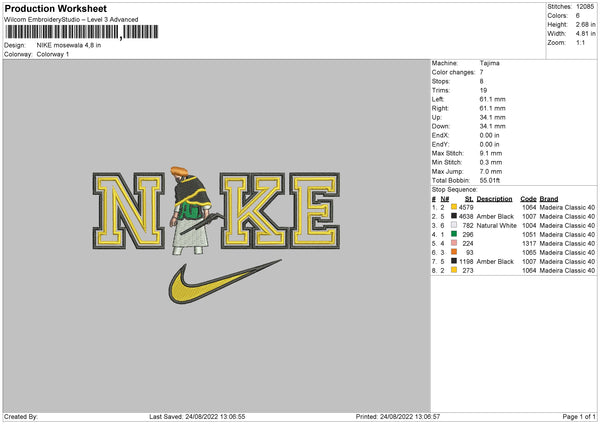
Task: Click the embroidered letter N in preview
Action: (x=129, y=211)
